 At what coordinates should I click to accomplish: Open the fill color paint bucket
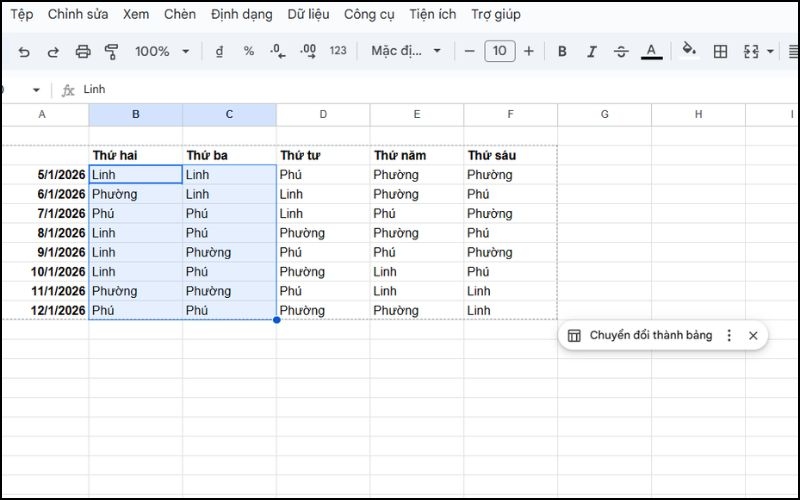tap(688, 51)
